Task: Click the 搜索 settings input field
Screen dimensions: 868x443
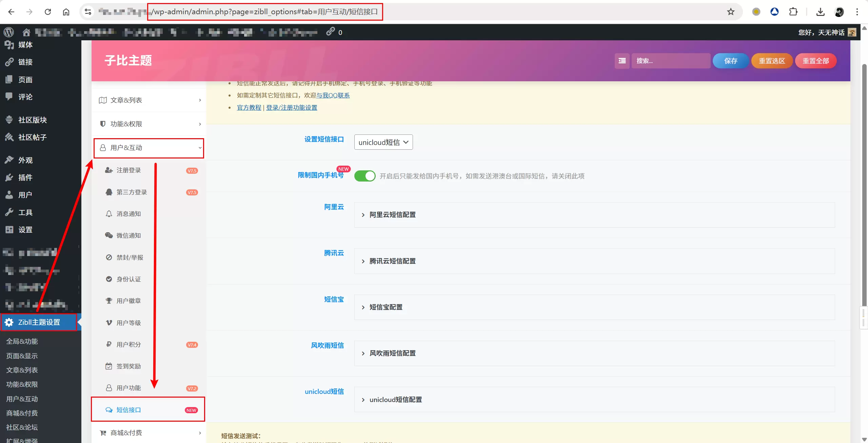Action: pyautogui.click(x=670, y=61)
